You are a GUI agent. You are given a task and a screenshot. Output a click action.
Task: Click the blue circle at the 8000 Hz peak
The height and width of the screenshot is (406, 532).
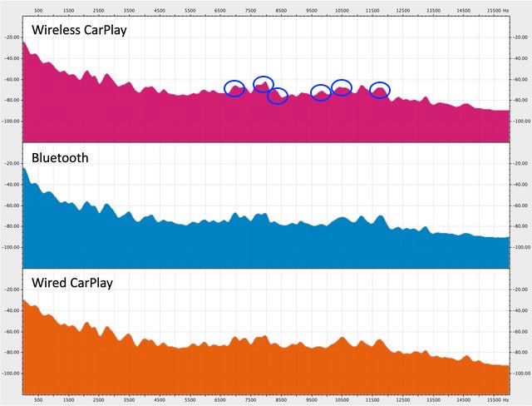(264, 83)
